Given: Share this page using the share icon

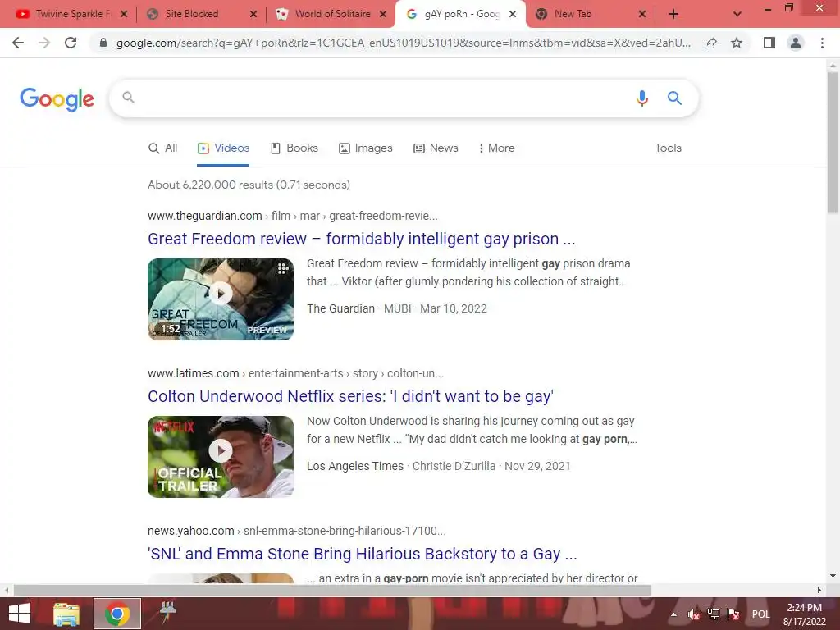Looking at the screenshot, I should (710, 43).
